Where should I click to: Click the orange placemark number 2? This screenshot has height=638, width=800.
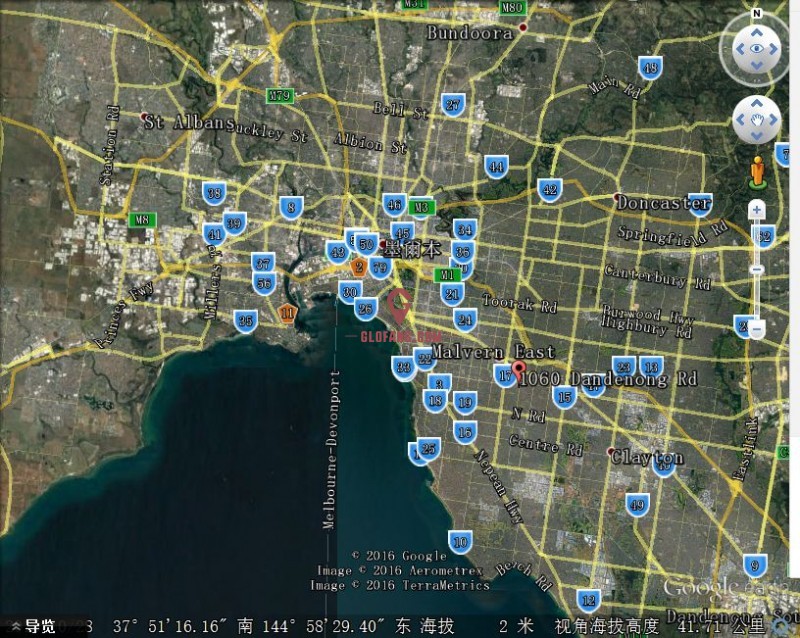(358, 266)
